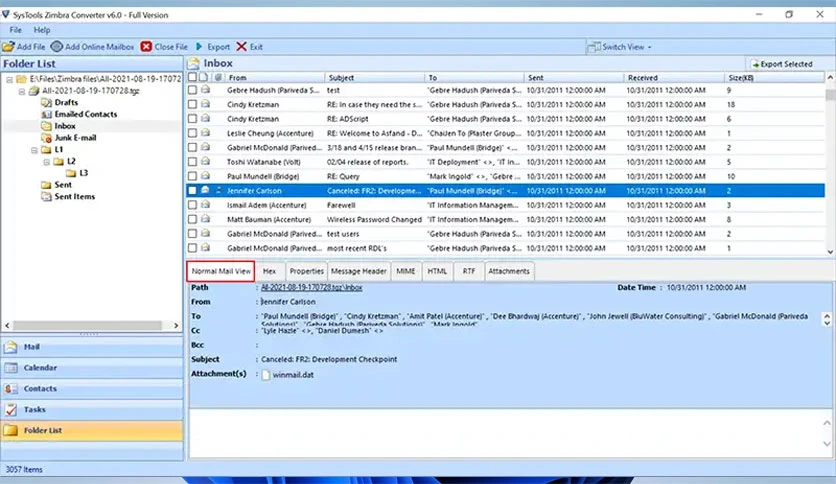Check the Leslie Cheung email checkbox
Screen dimensions: 836x484
coord(192,133)
